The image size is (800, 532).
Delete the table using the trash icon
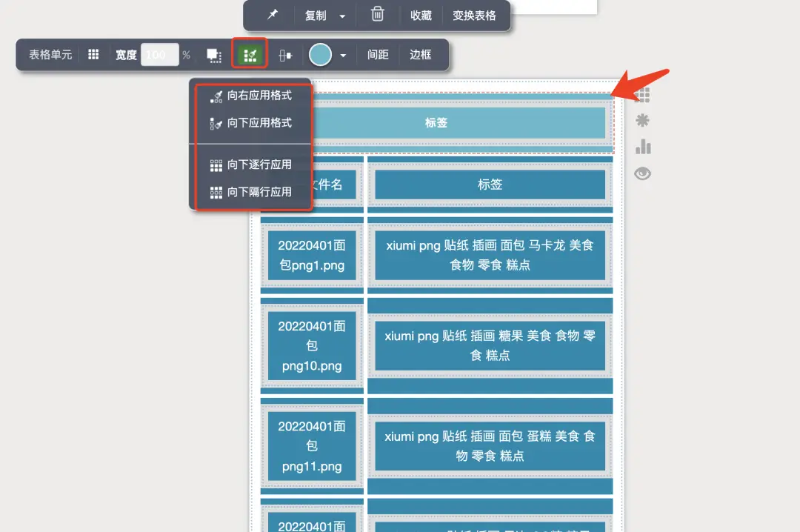click(377, 16)
